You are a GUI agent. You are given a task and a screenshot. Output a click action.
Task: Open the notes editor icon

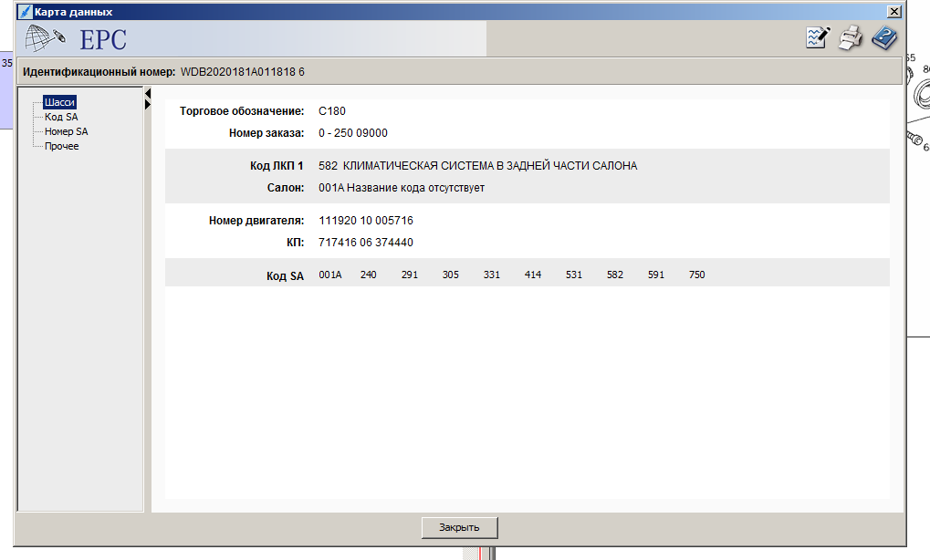pos(818,38)
